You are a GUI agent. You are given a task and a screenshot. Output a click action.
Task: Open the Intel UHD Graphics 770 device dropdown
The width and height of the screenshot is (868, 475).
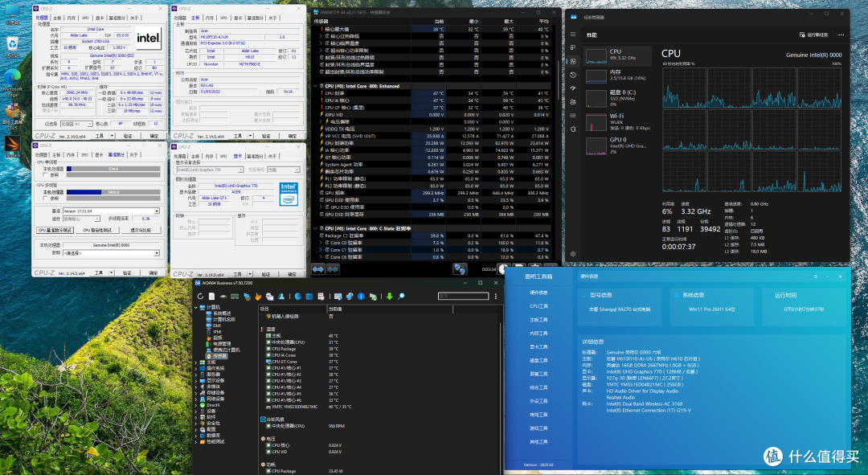pos(210,170)
